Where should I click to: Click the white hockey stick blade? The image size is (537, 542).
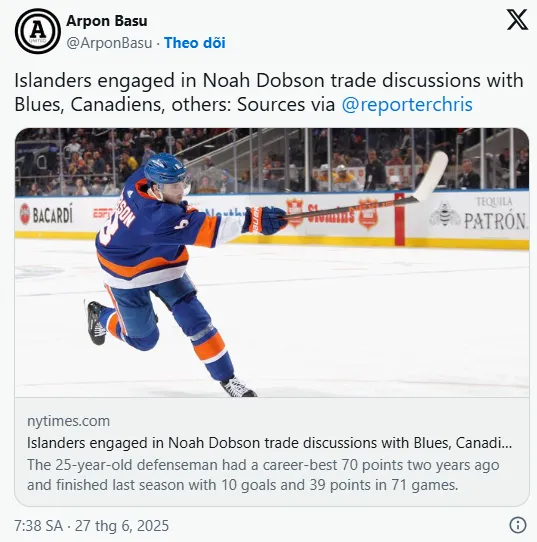point(431,176)
